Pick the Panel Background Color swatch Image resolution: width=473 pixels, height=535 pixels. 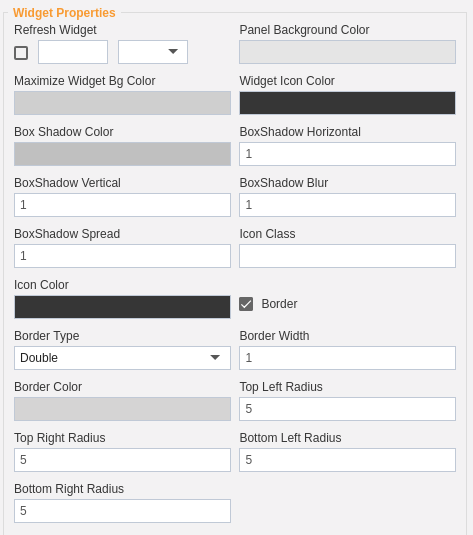pos(347,52)
